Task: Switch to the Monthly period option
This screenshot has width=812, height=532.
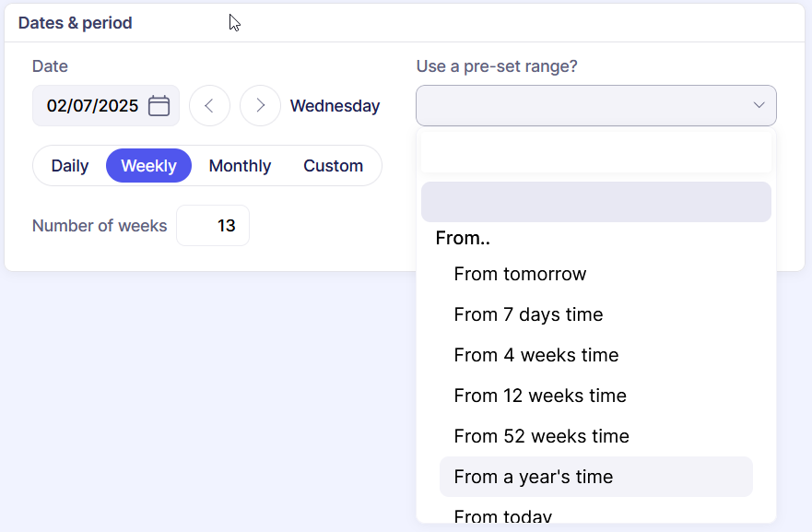Action: click(240, 166)
